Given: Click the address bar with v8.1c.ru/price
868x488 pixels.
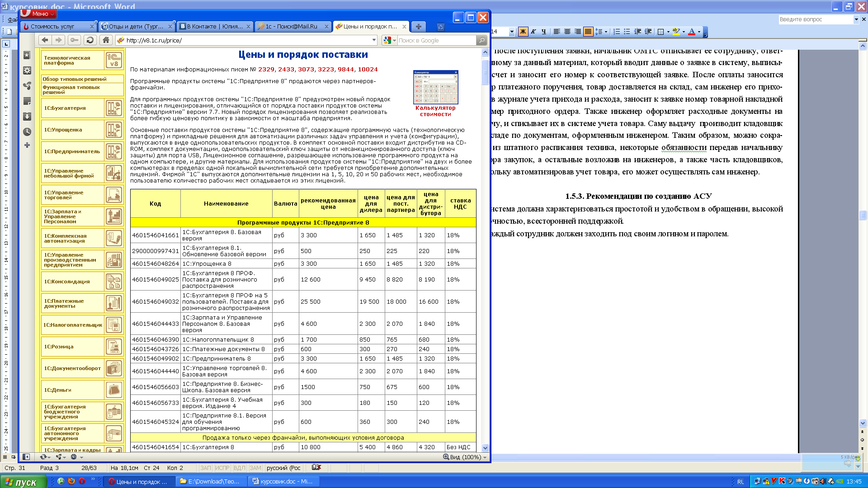Looking at the screenshot, I should (x=246, y=40).
